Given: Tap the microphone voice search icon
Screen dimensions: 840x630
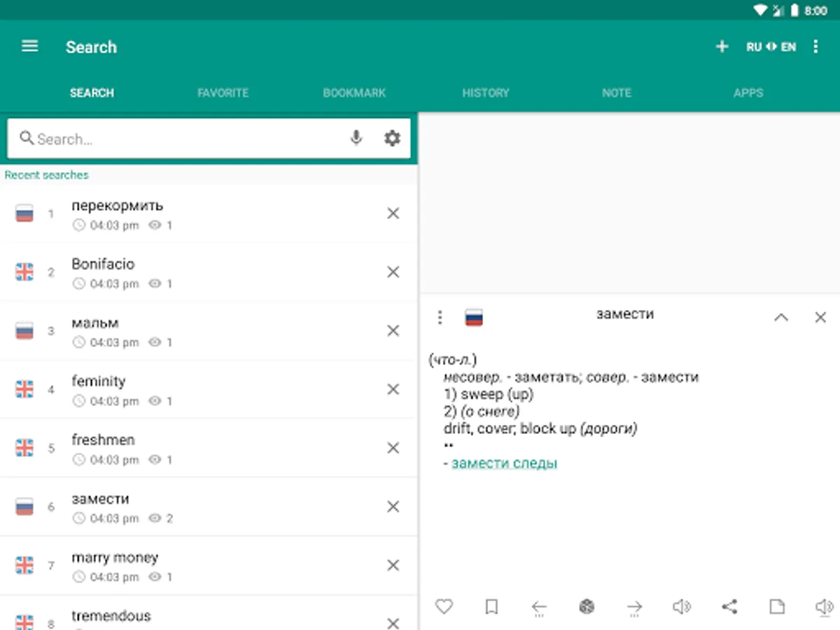Looking at the screenshot, I should pyautogui.click(x=356, y=138).
